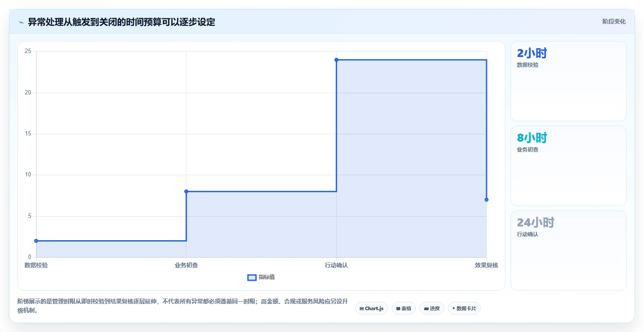
Task: Click the 数据校验 data point on chart
Action: (x=36, y=241)
